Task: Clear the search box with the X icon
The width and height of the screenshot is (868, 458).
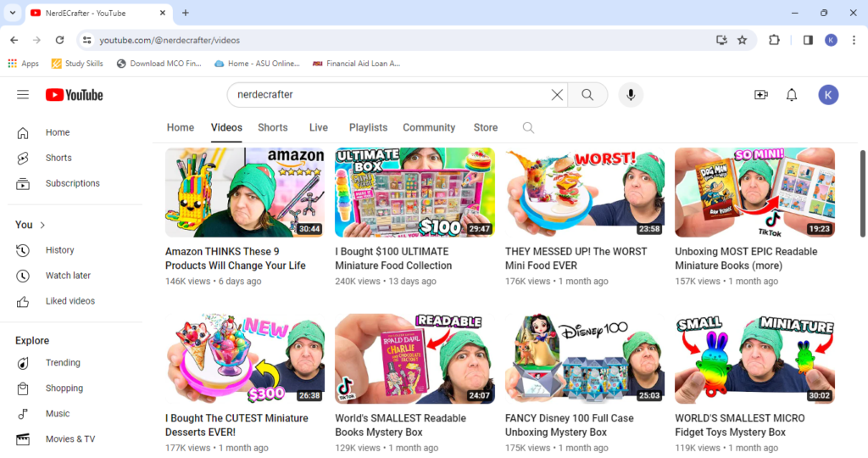Action: click(x=557, y=95)
